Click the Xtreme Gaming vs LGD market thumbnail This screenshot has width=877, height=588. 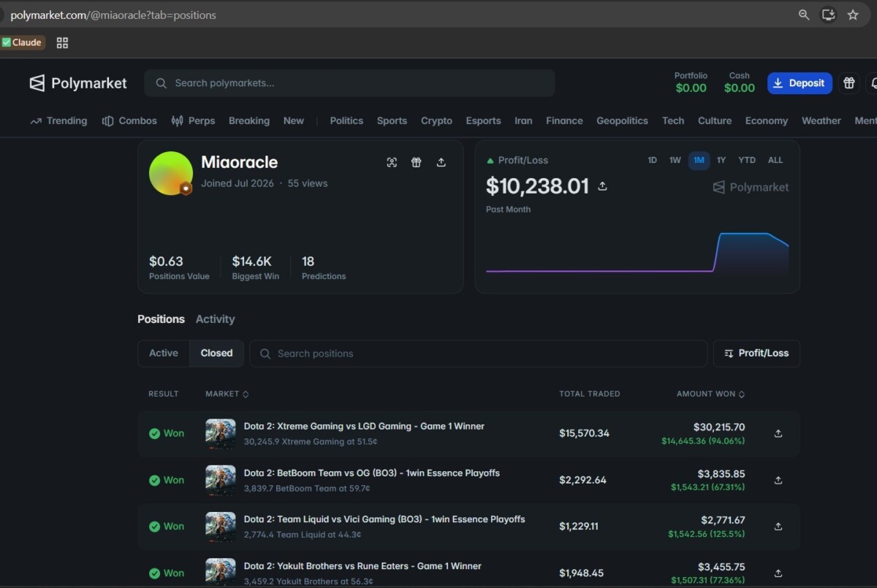(x=221, y=433)
